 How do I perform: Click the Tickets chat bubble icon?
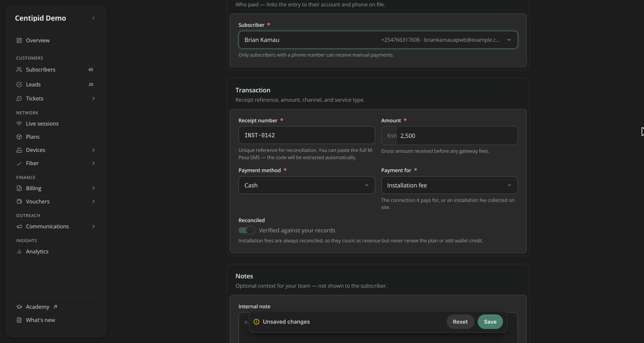pos(19,98)
